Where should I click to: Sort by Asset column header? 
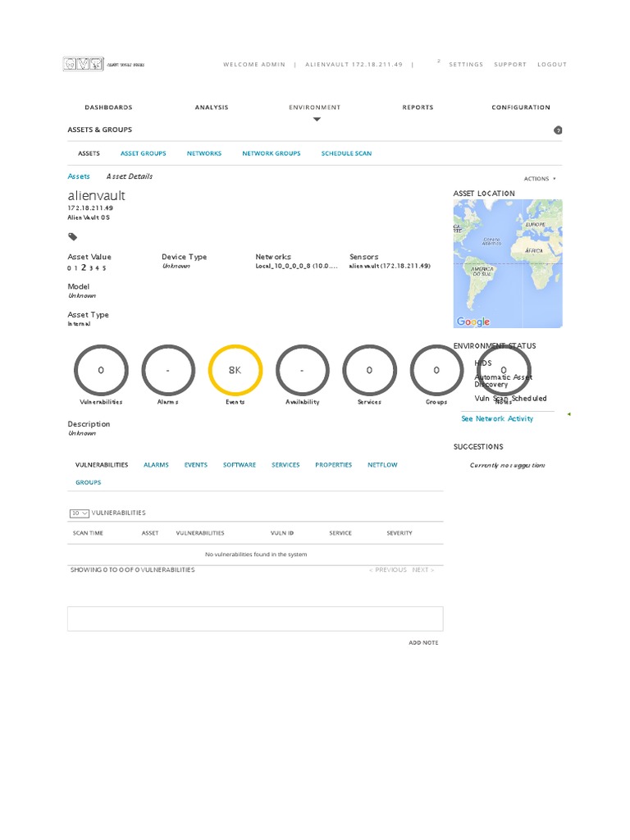tap(150, 533)
